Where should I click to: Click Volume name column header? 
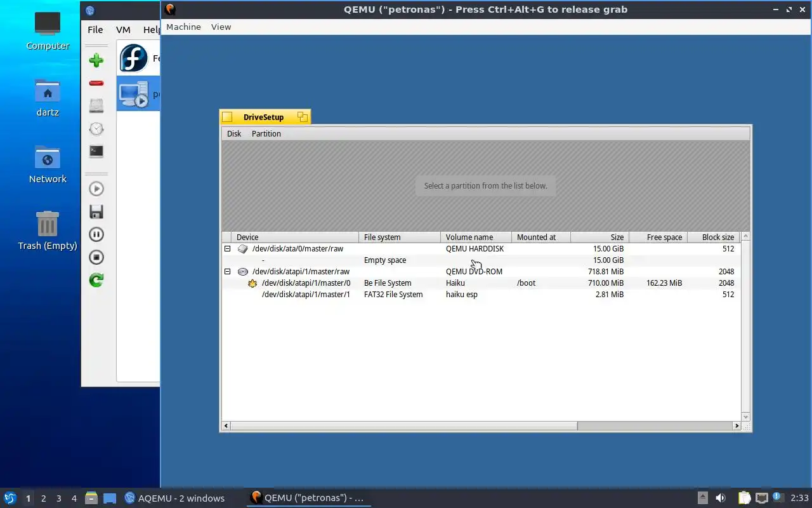pyautogui.click(x=476, y=237)
